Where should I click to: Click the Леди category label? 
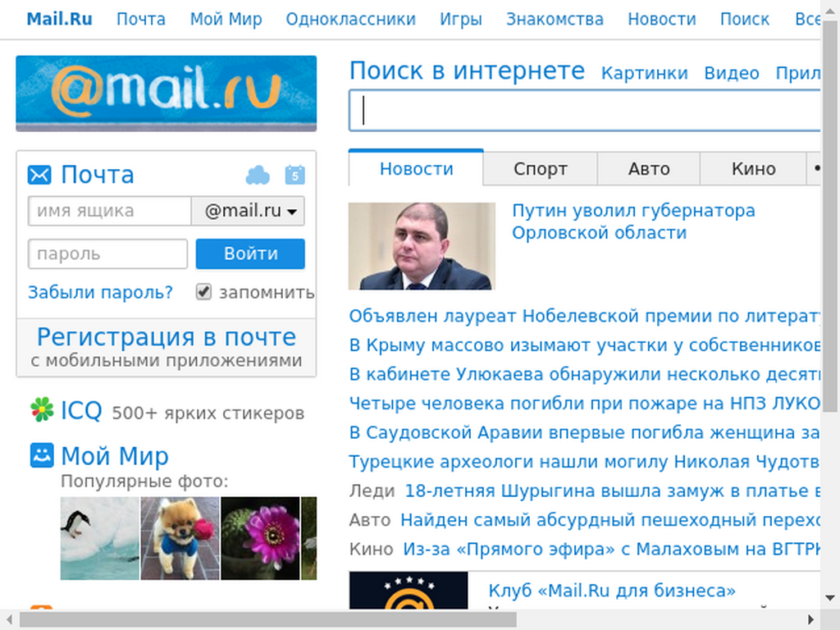[x=372, y=491]
